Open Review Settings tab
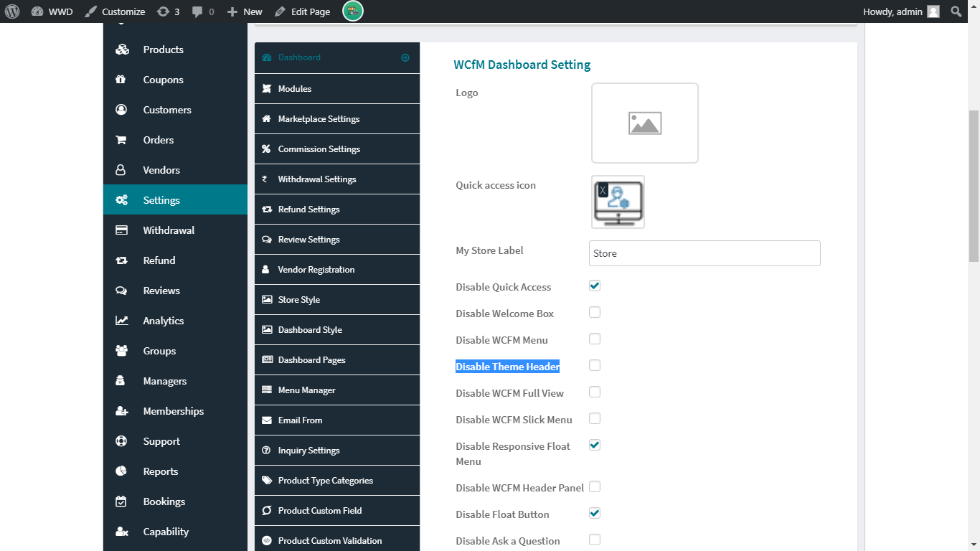Screen dimensions: 980x551 337,239
